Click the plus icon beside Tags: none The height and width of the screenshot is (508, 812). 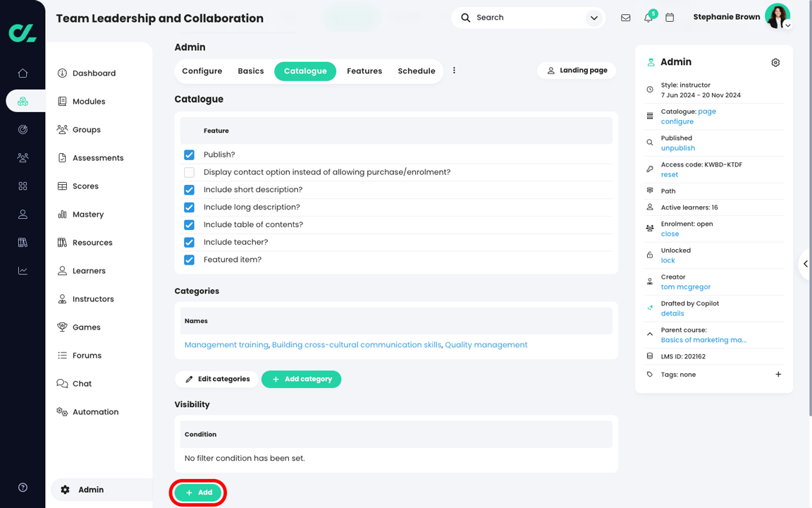(778, 374)
